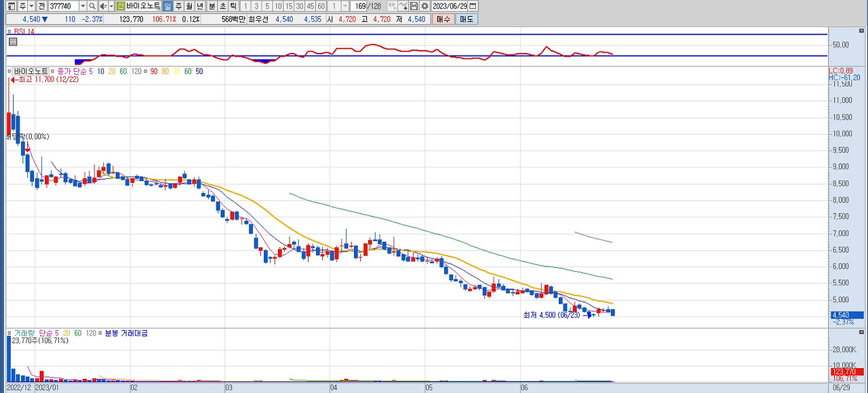Click the RSI 14 indicator label
Image resolution: width=868 pixels, height=393 pixels.
click(x=24, y=31)
